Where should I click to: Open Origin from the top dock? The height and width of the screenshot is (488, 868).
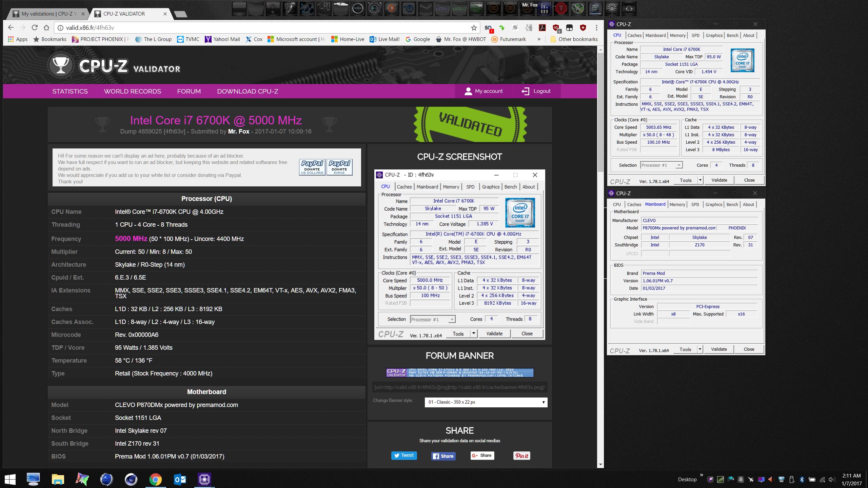coord(391,8)
